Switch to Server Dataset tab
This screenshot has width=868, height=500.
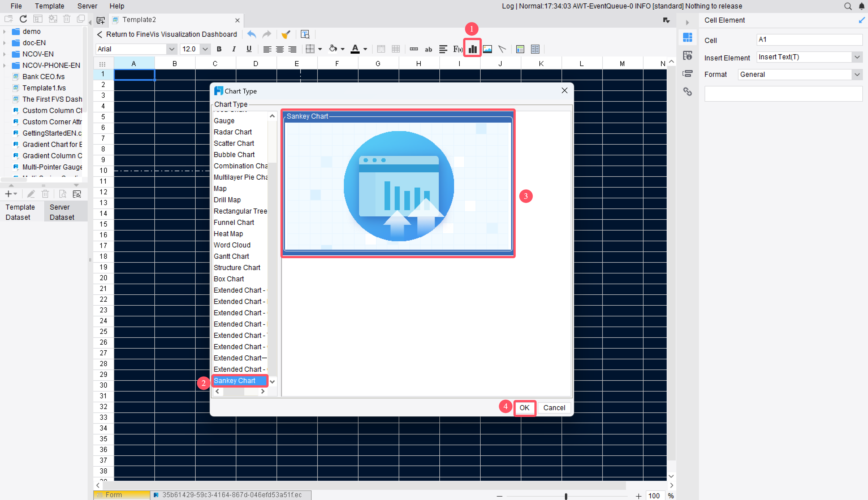pyautogui.click(x=62, y=212)
